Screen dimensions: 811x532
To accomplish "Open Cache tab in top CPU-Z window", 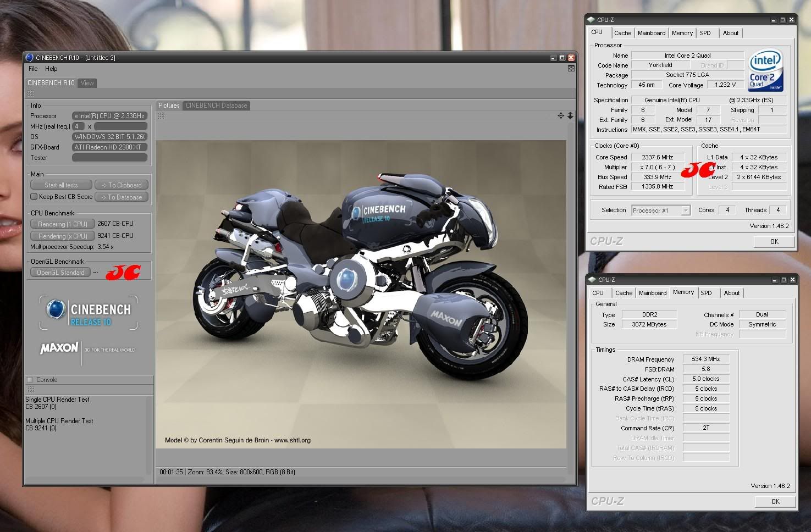I will tap(622, 33).
